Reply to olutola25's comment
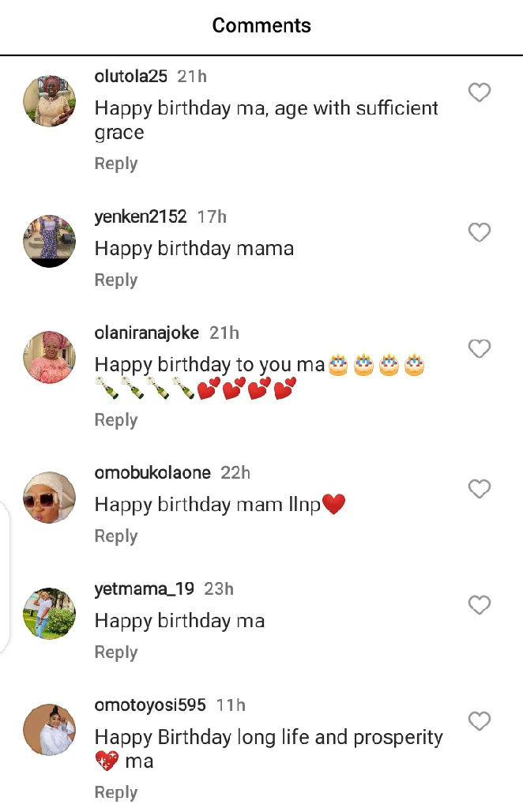523x812 pixels. click(116, 164)
